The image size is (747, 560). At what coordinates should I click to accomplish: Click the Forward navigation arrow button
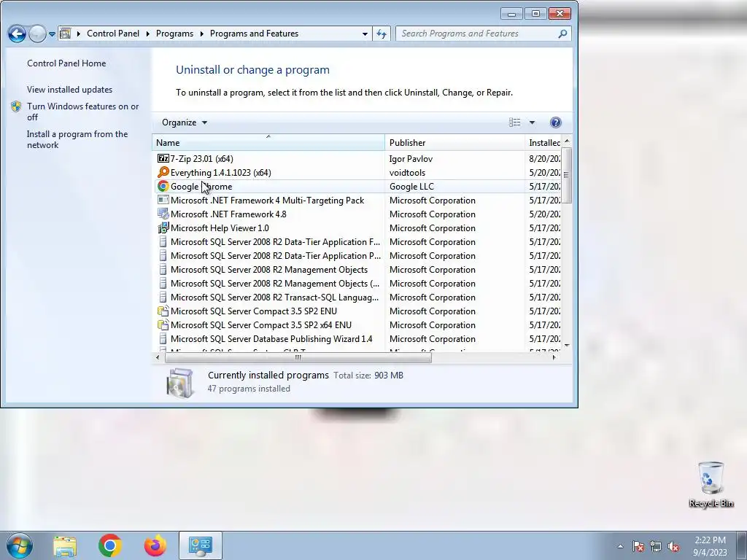pos(37,34)
